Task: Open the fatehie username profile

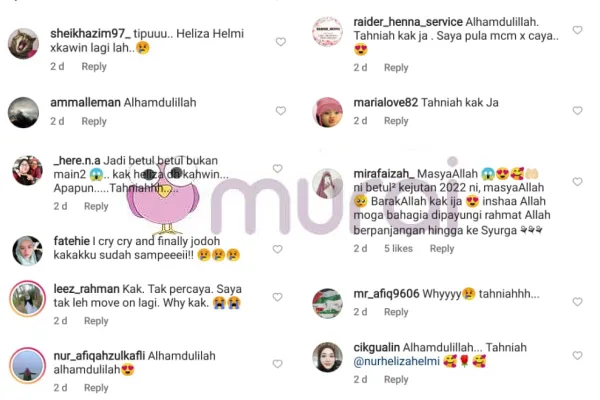Action: [x=72, y=241]
